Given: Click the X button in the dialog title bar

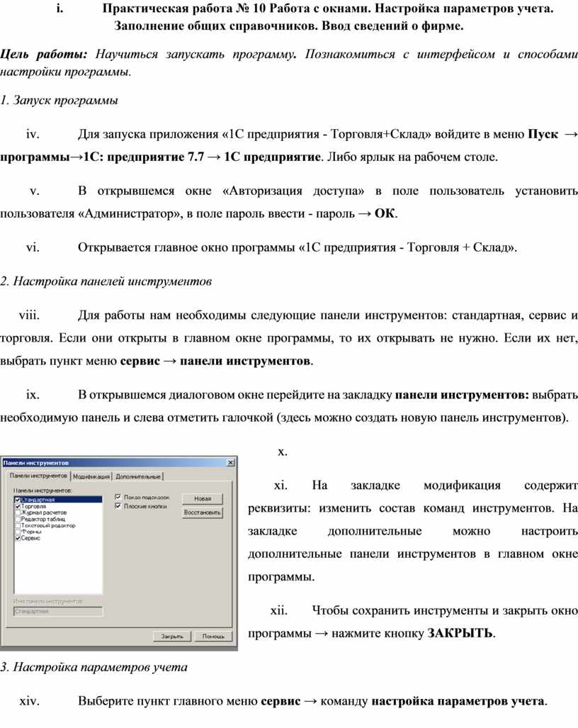Looking at the screenshot, I should [x=230, y=462].
